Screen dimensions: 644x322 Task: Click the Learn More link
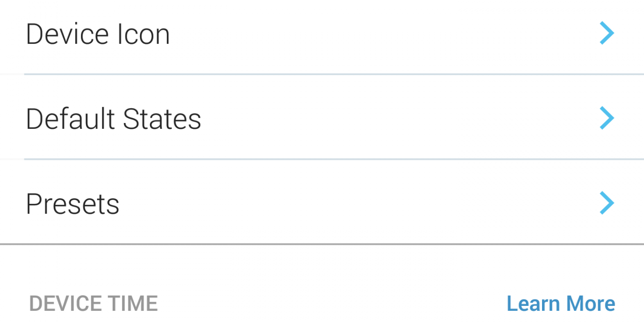(x=561, y=303)
